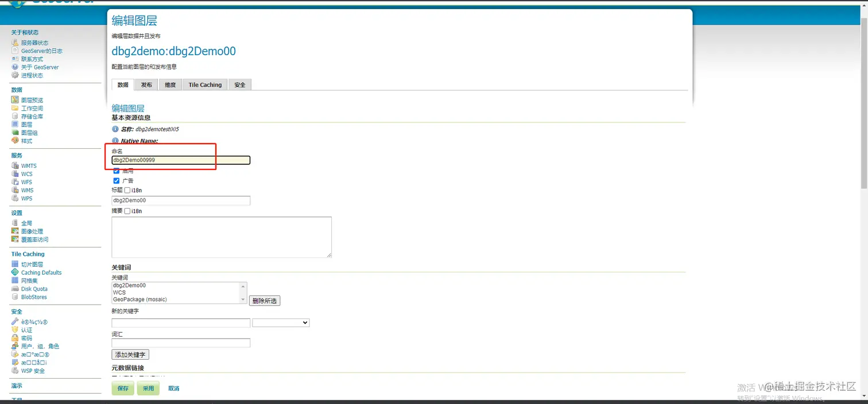Click the stores database cylinder icon
Viewport: 868px width, 404px height.
coord(15,116)
